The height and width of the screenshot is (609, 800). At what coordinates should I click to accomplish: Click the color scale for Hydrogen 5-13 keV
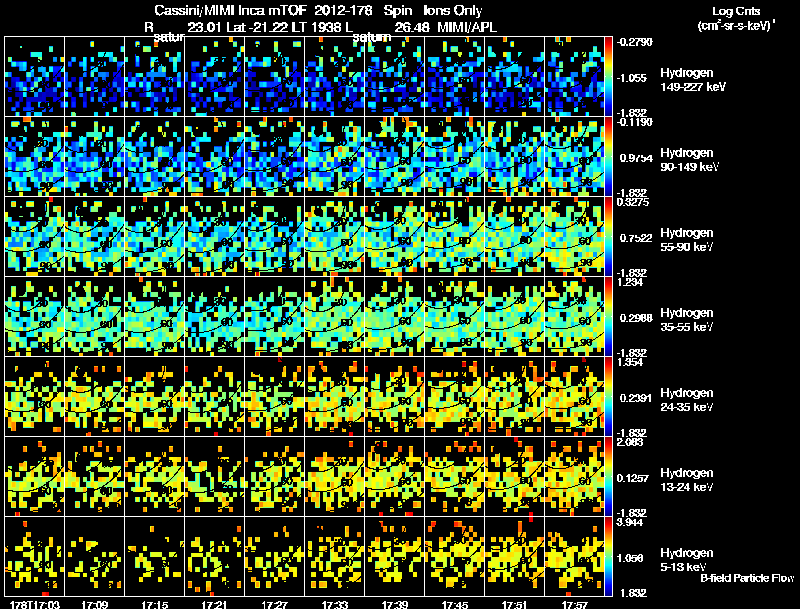(608, 556)
